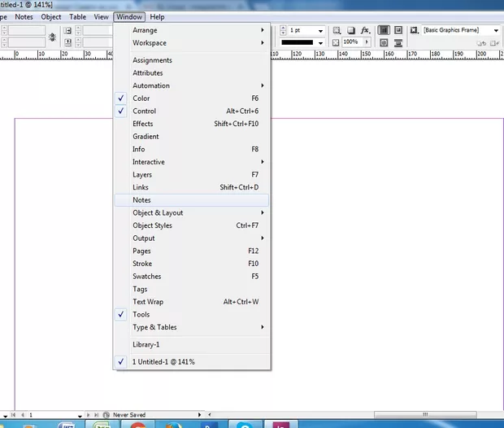This screenshot has width=504, height=428.
Task: Open the InDesign icon in the taskbar
Action: 280,423
